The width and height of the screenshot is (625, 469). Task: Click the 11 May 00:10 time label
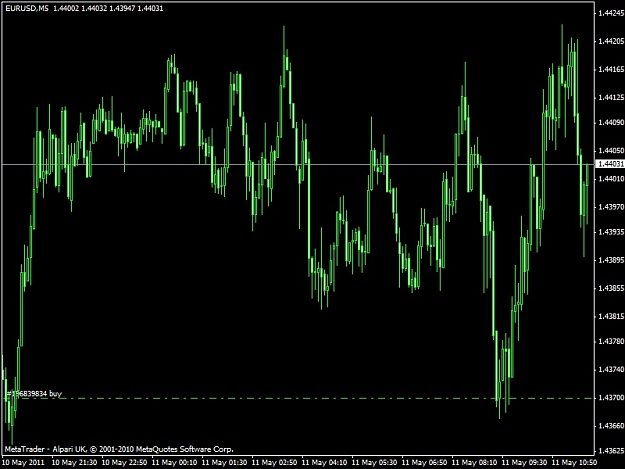(x=174, y=462)
